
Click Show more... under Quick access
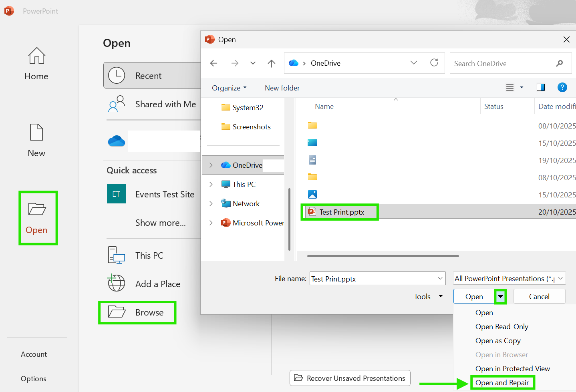[x=161, y=223]
